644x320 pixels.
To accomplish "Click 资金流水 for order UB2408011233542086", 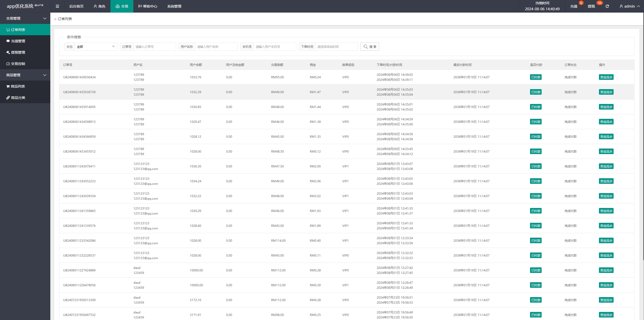I will tap(606, 241).
